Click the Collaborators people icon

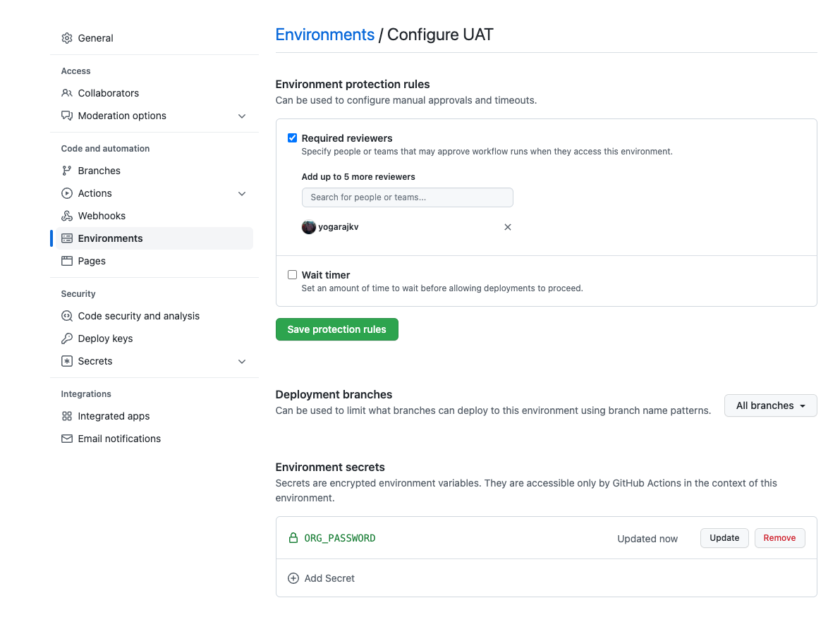click(66, 93)
